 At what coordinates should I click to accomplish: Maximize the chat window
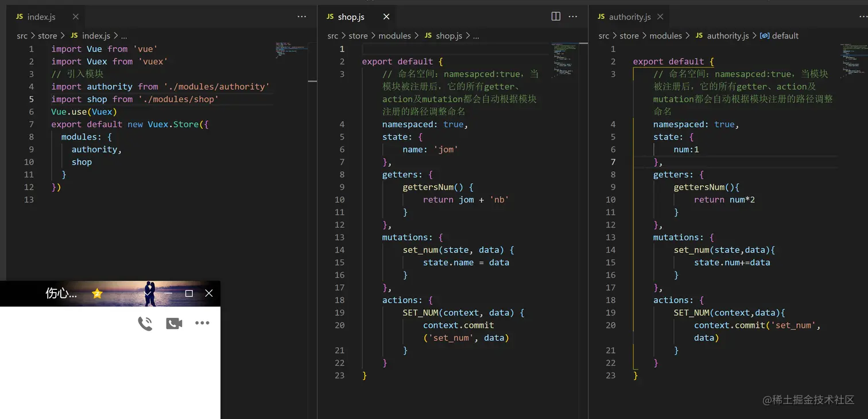(x=189, y=293)
